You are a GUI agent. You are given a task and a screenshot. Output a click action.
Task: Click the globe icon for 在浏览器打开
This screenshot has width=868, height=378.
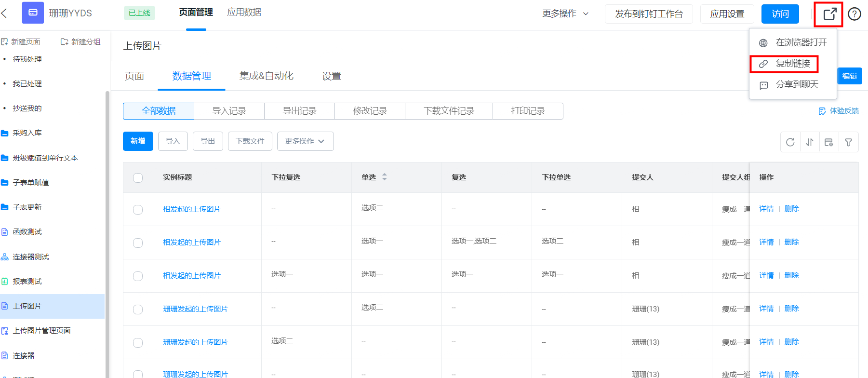(x=763, y=43)
